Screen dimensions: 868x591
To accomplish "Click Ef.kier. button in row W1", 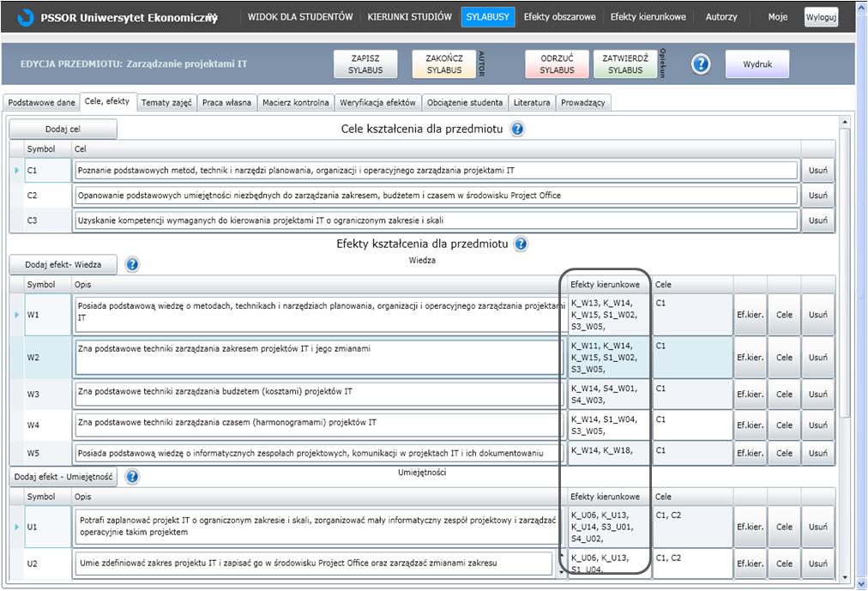I will (750, 314).
